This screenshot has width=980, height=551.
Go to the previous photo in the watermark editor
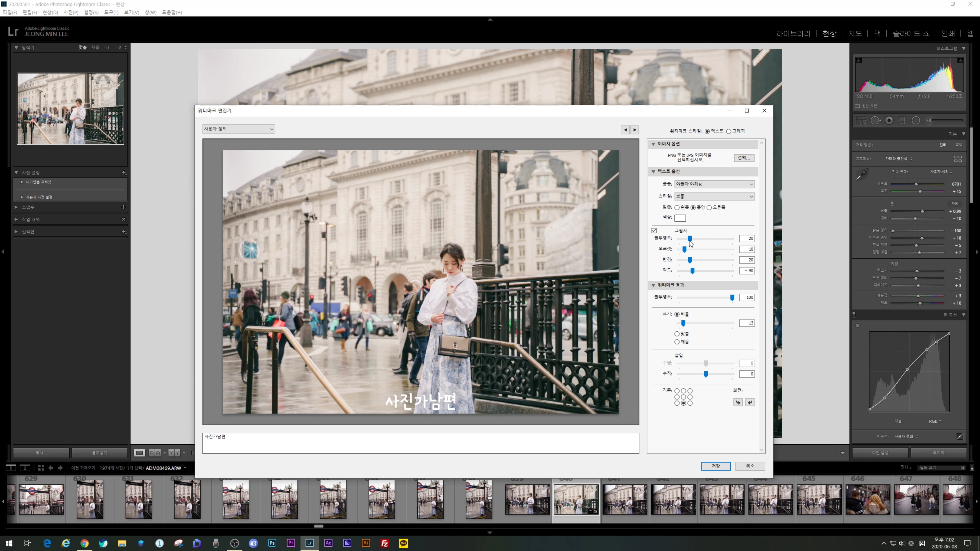point(625,130)
